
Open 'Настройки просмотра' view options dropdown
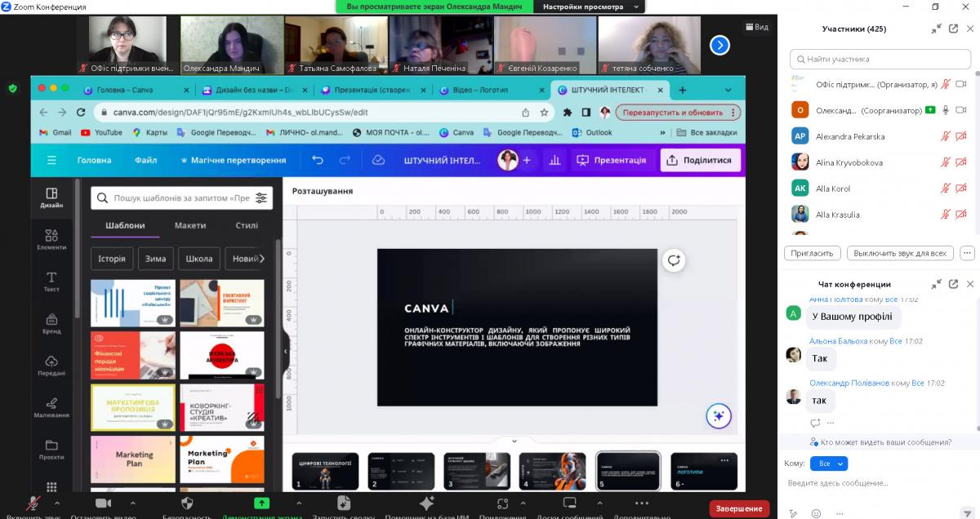tap(588, 7)
